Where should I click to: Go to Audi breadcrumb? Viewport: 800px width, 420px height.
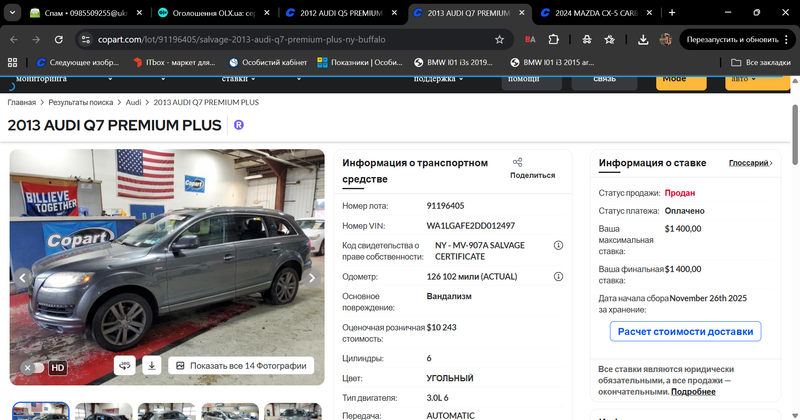coord(133,102)
